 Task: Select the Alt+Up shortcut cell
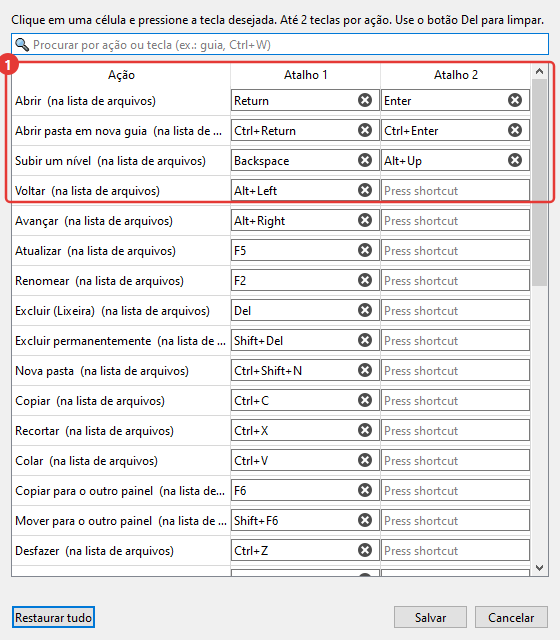click(x=455, y=160)
